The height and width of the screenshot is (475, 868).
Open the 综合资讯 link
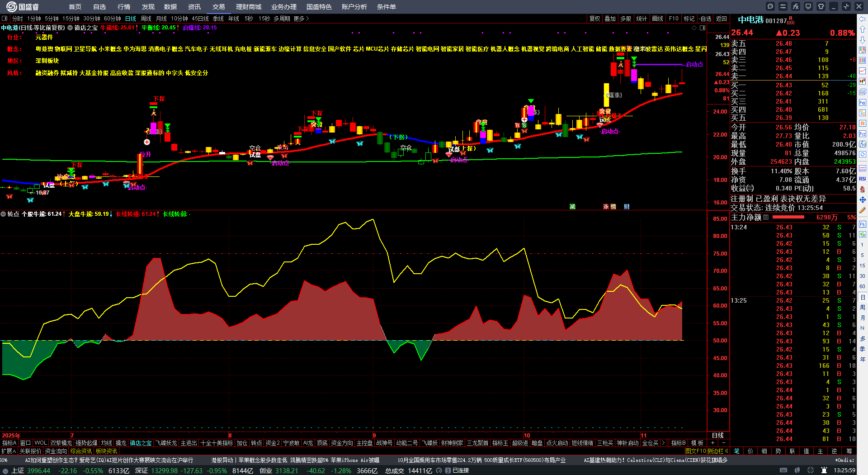[x=81, y=451]
